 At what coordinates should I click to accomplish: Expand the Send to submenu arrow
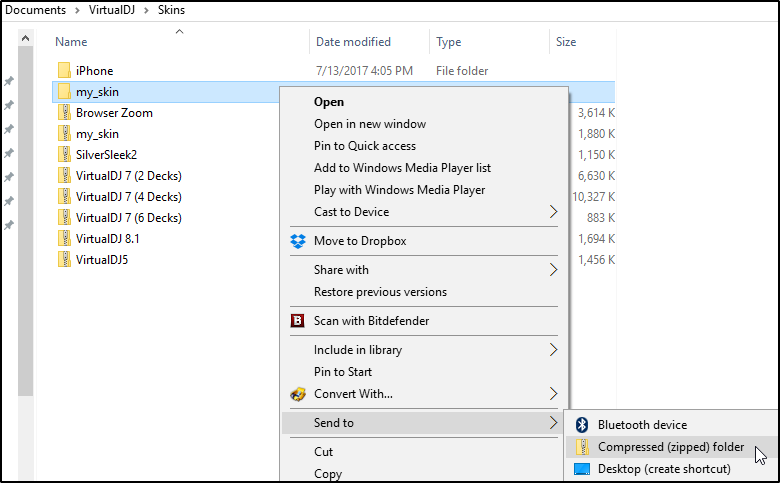tap(553, 423)
